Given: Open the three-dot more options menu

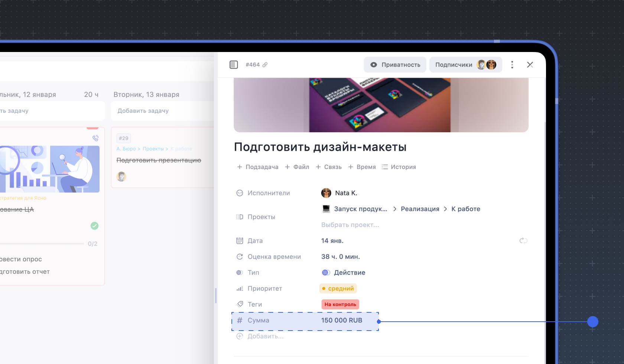Looking at the screenshot, I should 512,65.
